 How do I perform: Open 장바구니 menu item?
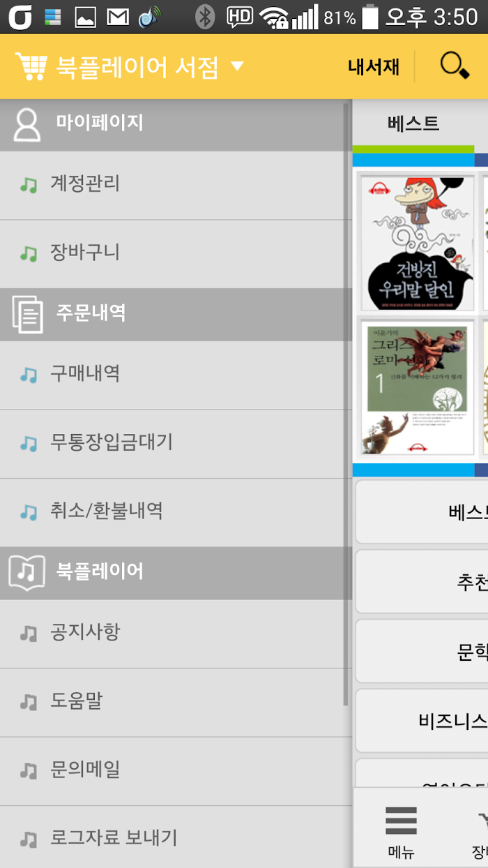tap(173, 254)
